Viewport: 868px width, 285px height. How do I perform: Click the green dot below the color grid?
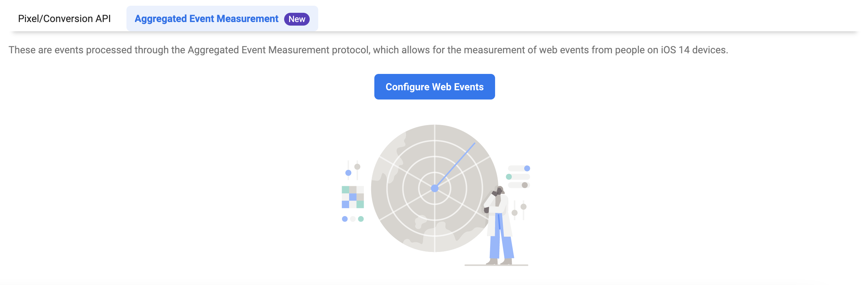(361, 219)
